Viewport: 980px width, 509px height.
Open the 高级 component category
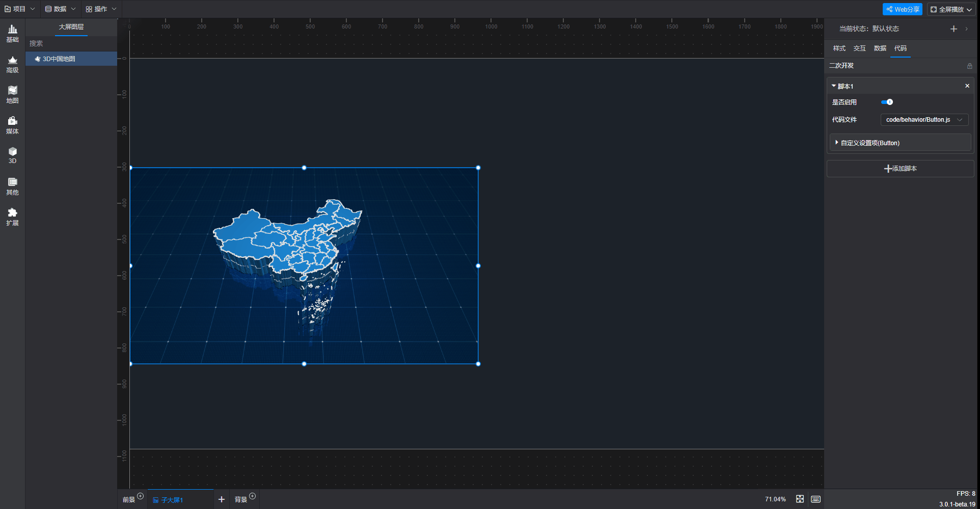[x=12, y=64]
